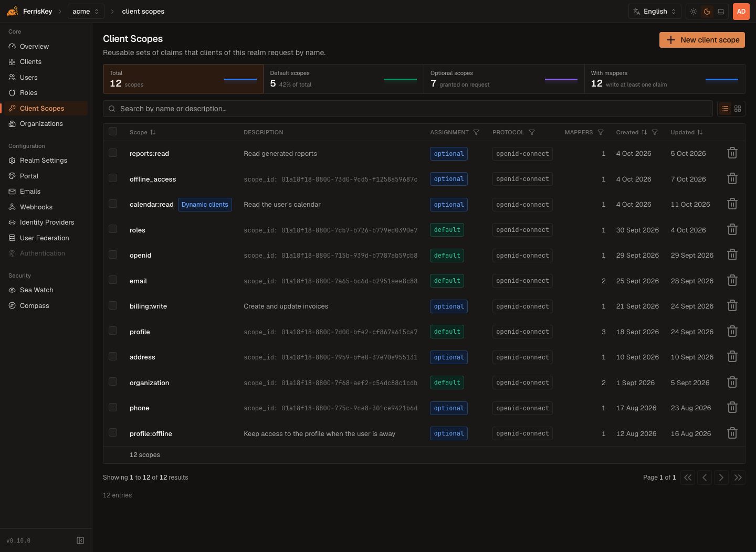Open the AD user avatar menu
Viewport: 756px width, 552px height.
(x=741, y=12)
